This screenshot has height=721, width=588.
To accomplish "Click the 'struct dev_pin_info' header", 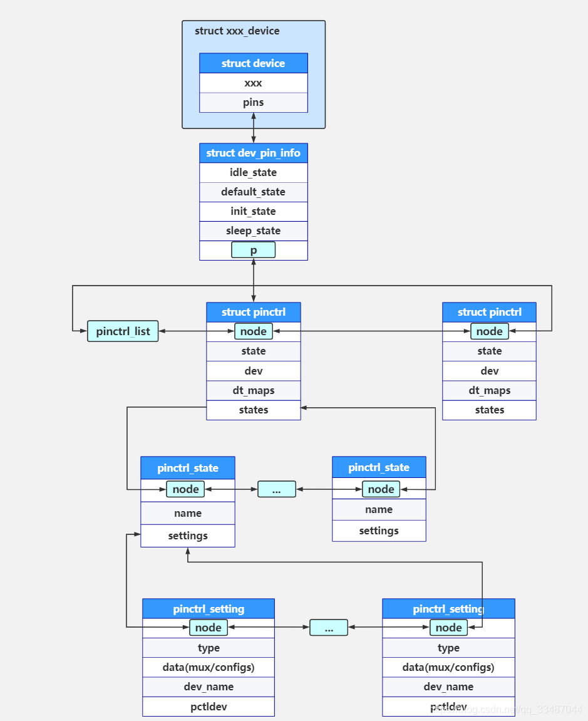I will [x=254, y=153].
